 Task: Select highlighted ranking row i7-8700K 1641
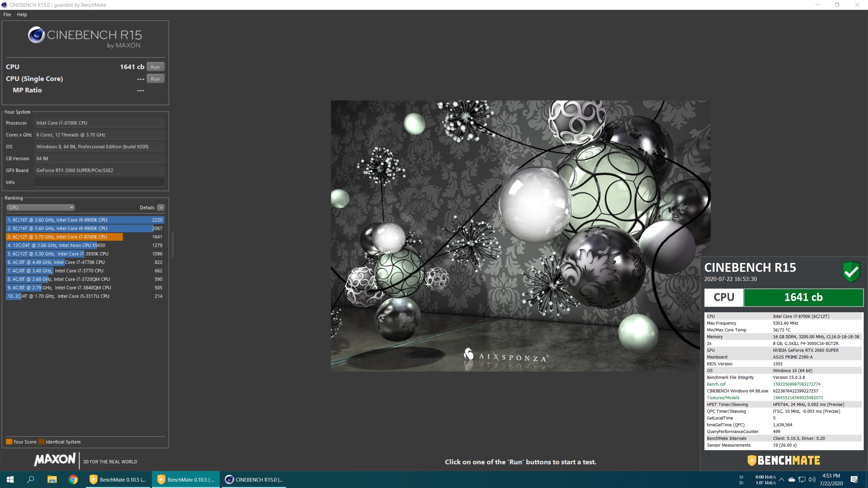click(85, 237)
